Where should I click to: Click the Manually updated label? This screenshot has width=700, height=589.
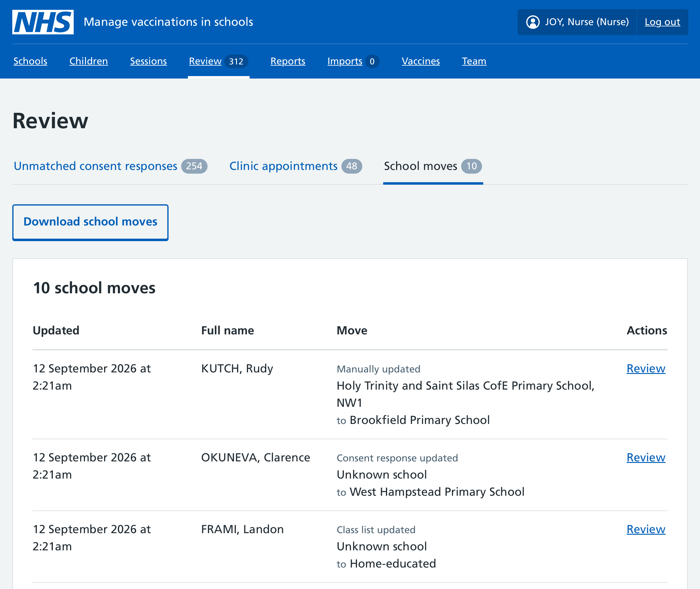pos(378,369)
